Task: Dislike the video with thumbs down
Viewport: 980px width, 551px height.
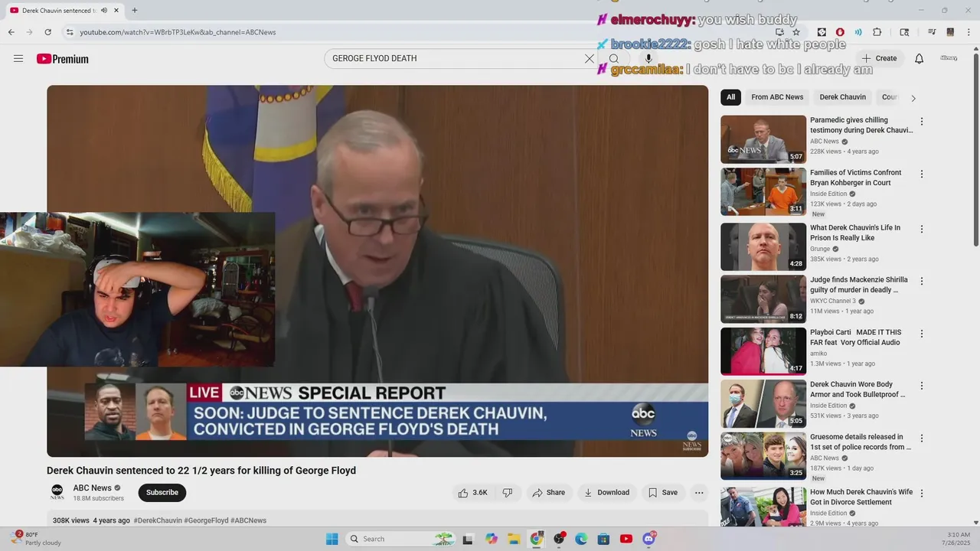Action: pyautogui.click(x=508, y=493)
